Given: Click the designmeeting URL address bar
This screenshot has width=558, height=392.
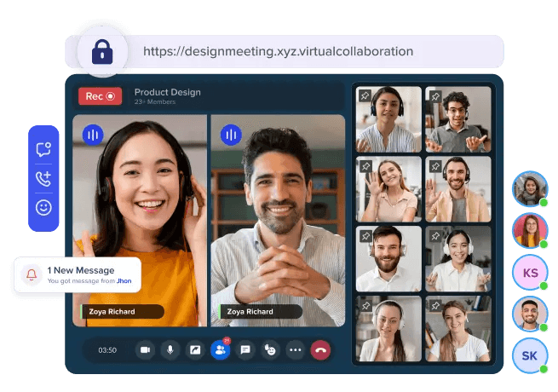Looking at the screenshot, I should pyautogui.click(x=285, y=52).
